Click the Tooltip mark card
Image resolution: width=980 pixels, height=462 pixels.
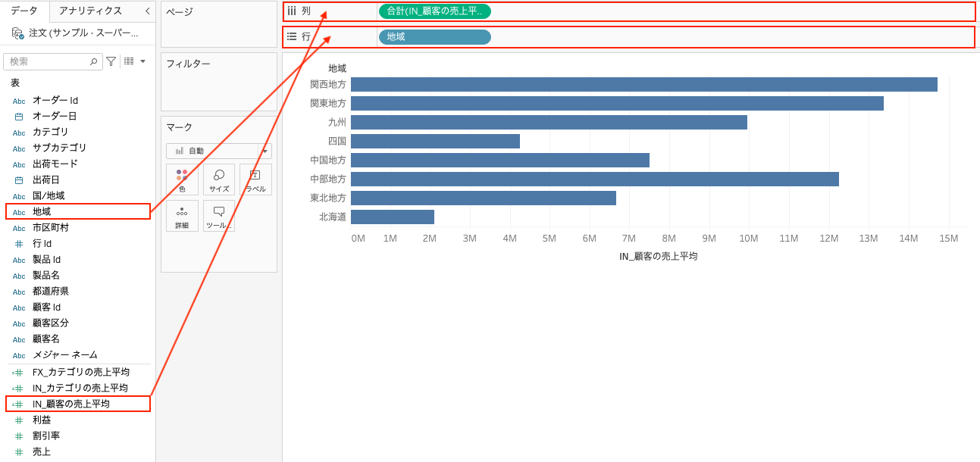click(219, 216)
